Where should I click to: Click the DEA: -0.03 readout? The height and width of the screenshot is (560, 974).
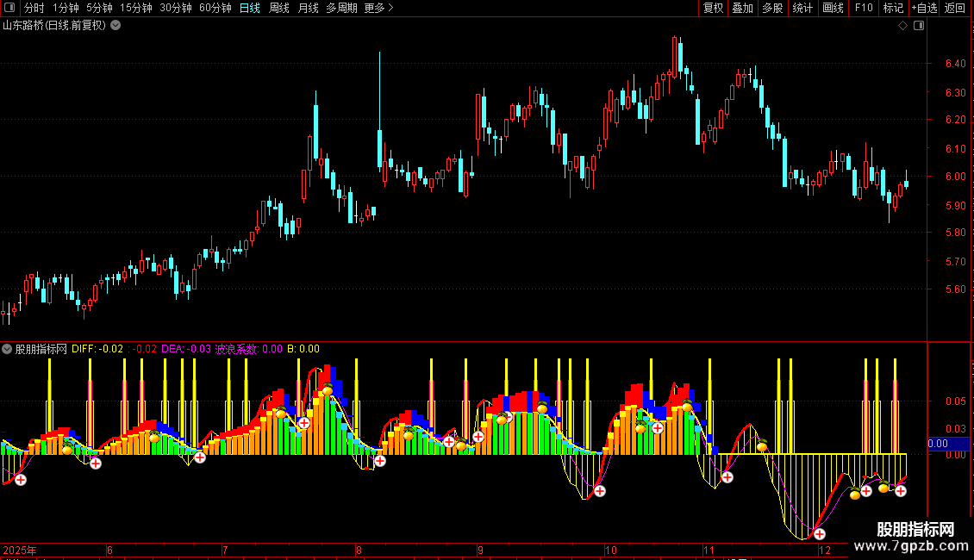[x=186, y=349]
